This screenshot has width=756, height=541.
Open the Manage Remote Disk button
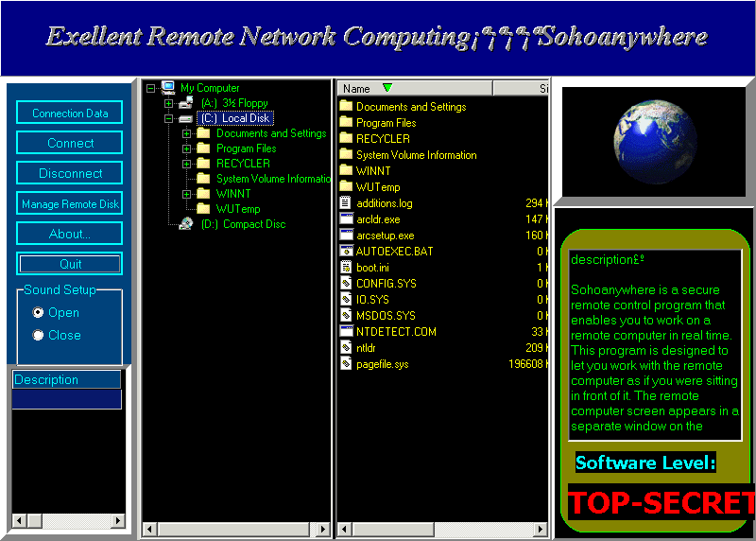click(70, 203)
